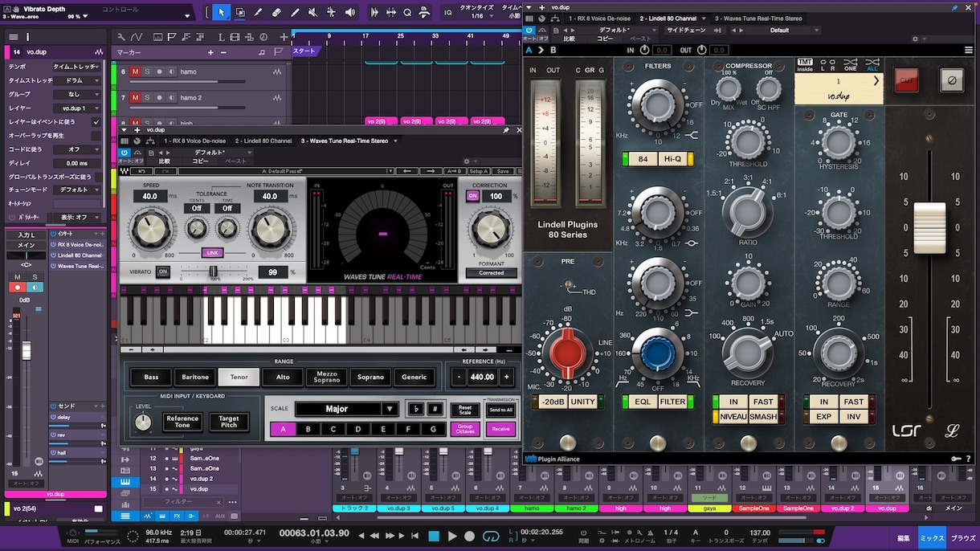Click the red CUT button on Lindell
Viewport: 980px width, 551px height.
907,80
